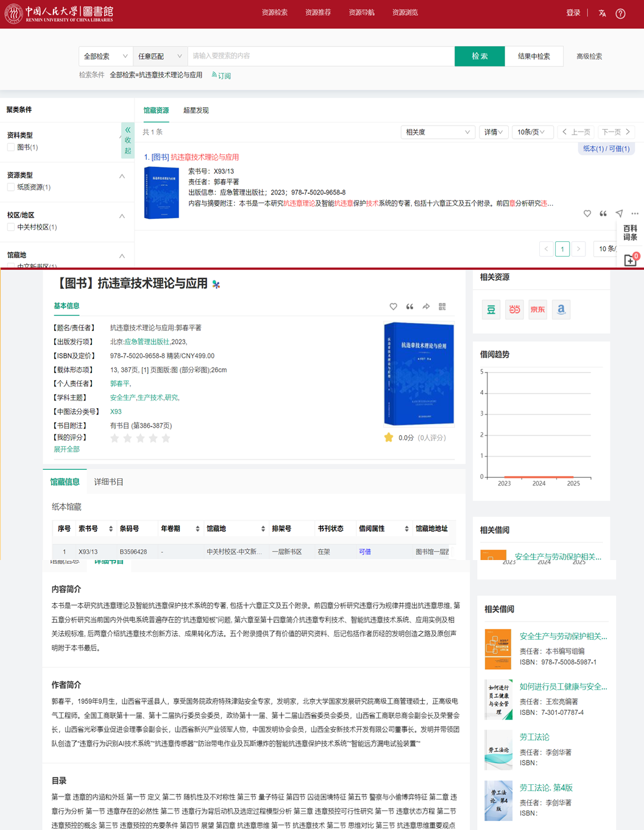Click the 登录 login link
Screen dimensions: 644x830
(x=573, y=13)
